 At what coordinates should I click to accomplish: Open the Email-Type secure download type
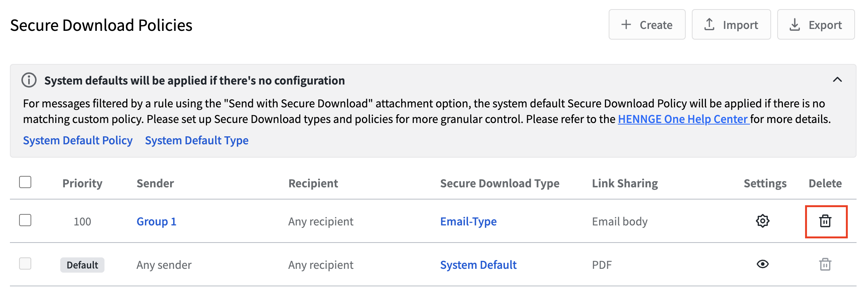pyautogui.click(x=468, y=222)
